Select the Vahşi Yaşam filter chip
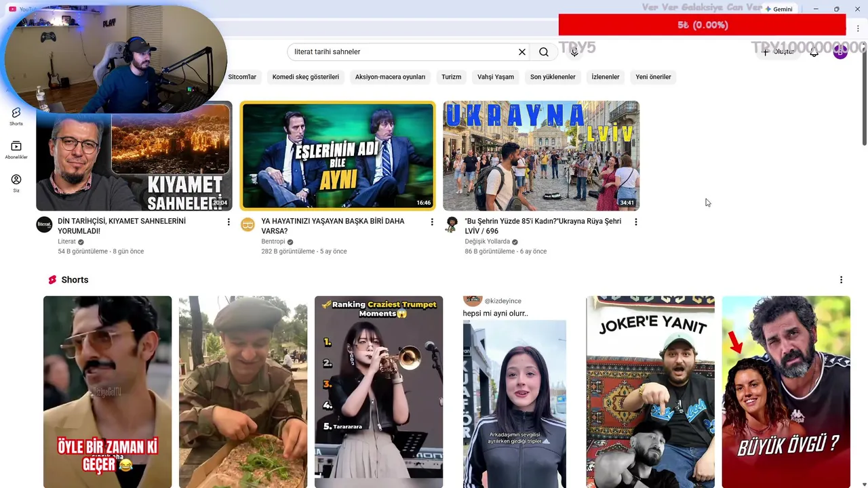 click(x=496, y=77)
